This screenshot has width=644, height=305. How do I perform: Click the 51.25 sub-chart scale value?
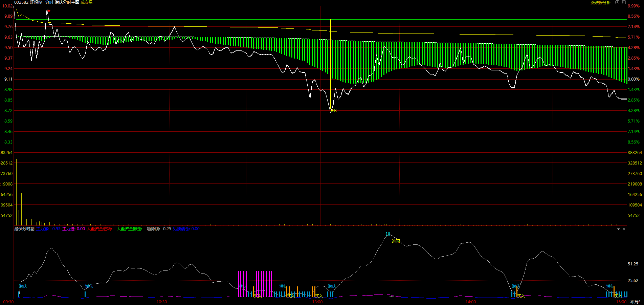point(633,264)
